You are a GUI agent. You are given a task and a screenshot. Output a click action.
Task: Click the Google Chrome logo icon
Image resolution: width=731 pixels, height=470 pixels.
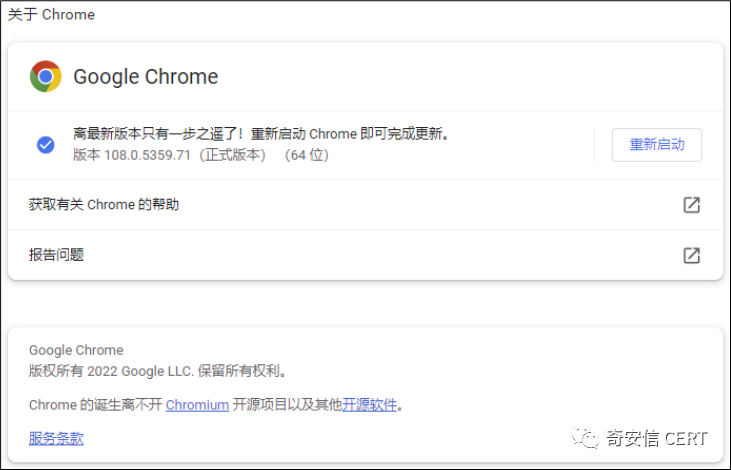pyautogui.click(x=46, y=76)
